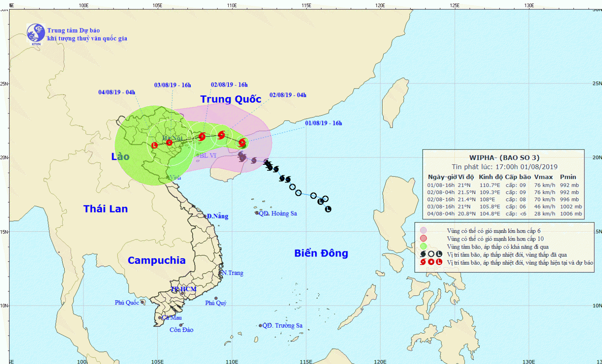Click the khí tượng thuỷ văn quốc gia text
This screenshot has width=602, height=364.
[87, 38]
